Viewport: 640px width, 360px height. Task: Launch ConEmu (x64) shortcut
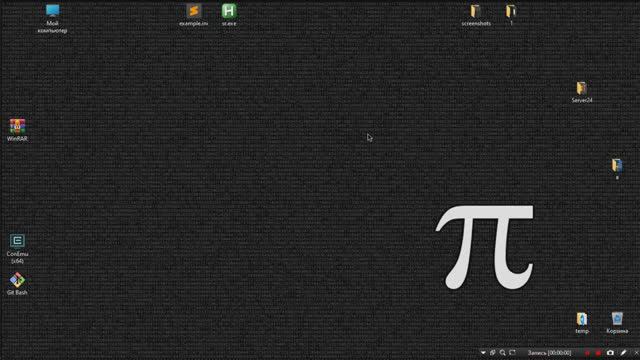(17, 249)
